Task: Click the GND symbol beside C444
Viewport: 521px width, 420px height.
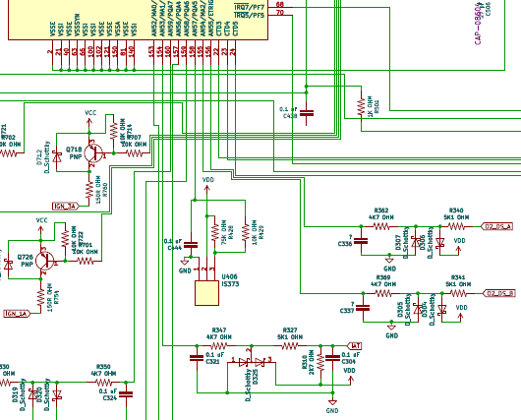Action: pos(185,266)
